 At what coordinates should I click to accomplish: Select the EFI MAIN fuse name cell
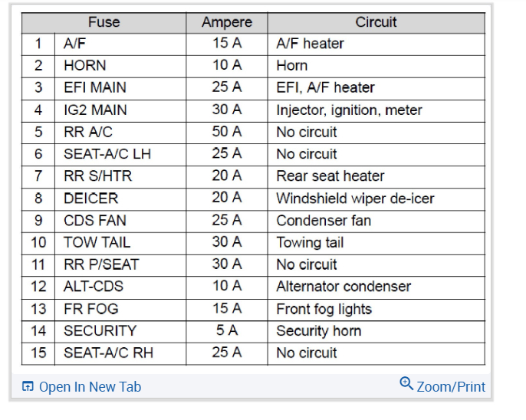[95, 88]
